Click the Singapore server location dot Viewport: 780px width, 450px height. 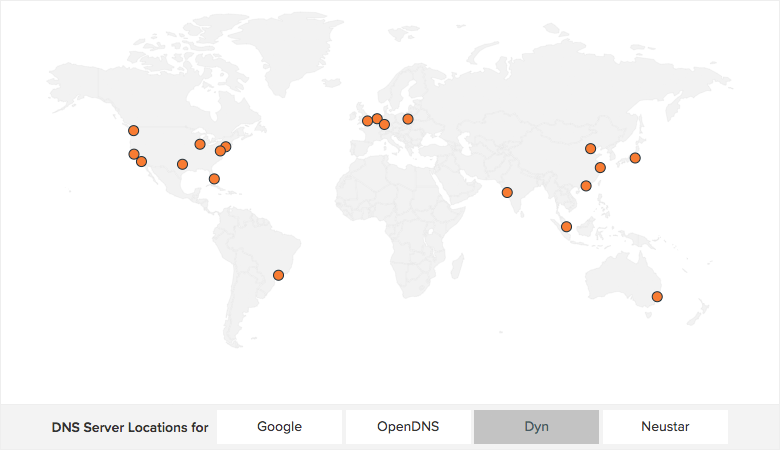pyautogui.click(x=566, y=226)
